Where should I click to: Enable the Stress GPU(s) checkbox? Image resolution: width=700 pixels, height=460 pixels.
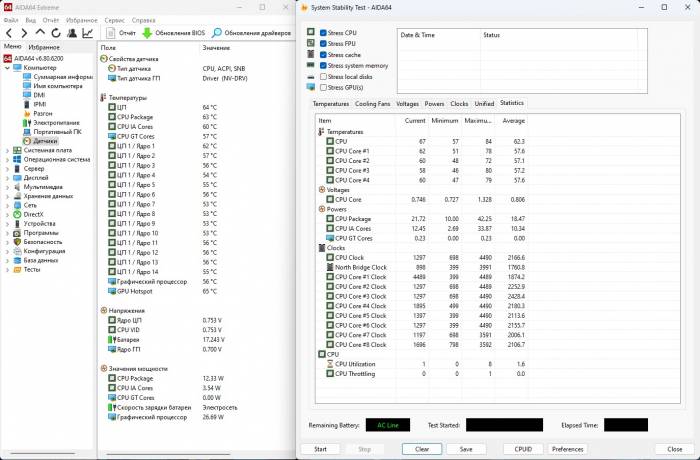(323, 88)
